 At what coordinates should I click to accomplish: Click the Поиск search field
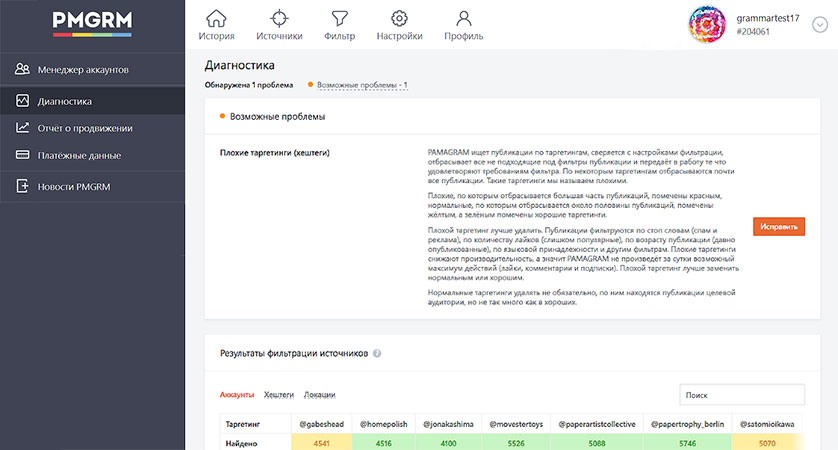pyautogui.click(x=742, y=395)
